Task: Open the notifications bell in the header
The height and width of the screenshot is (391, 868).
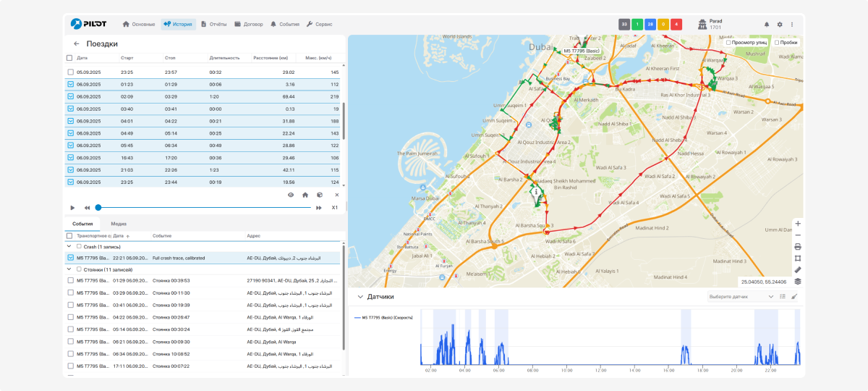Action: [767, 24]
